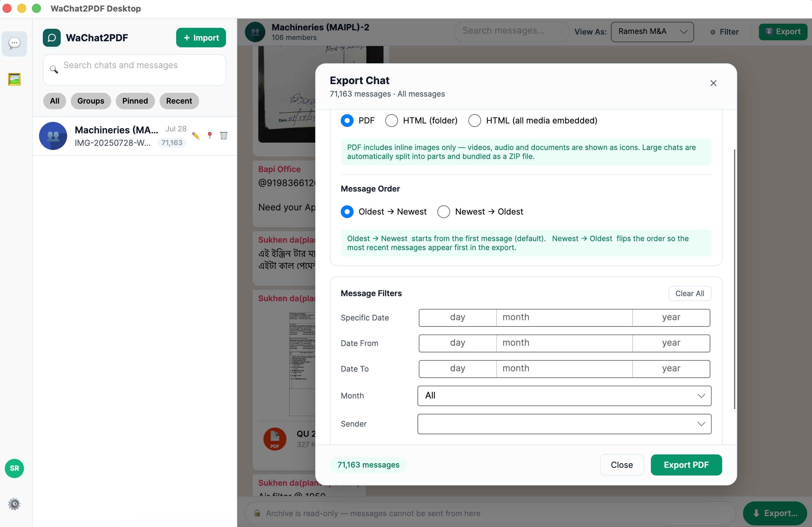The width and height of the screenshot is (812, 527).
Task: Click the Specific Date day field
Action: pos(457,318)
